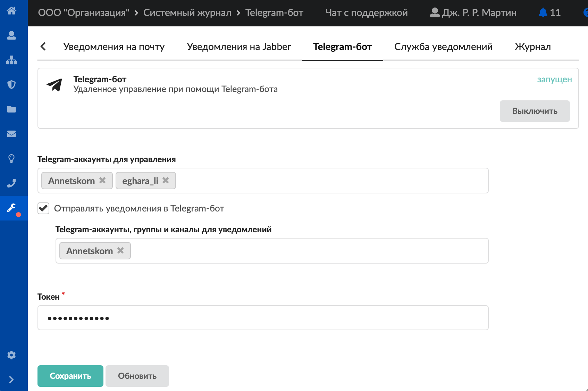Open the lightbulb icon in the sidebar
This screenshot has width=588, height=391.
pyautogui.click(x=11, y=159)
